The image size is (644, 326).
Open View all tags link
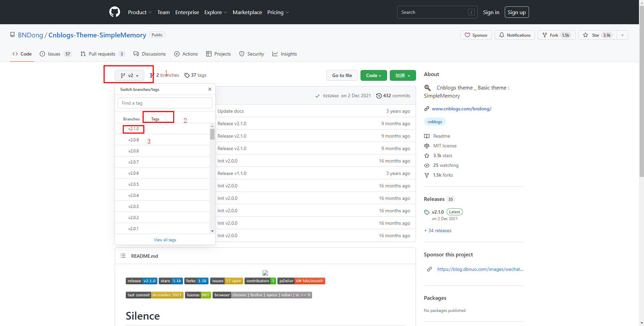[165, 240]
